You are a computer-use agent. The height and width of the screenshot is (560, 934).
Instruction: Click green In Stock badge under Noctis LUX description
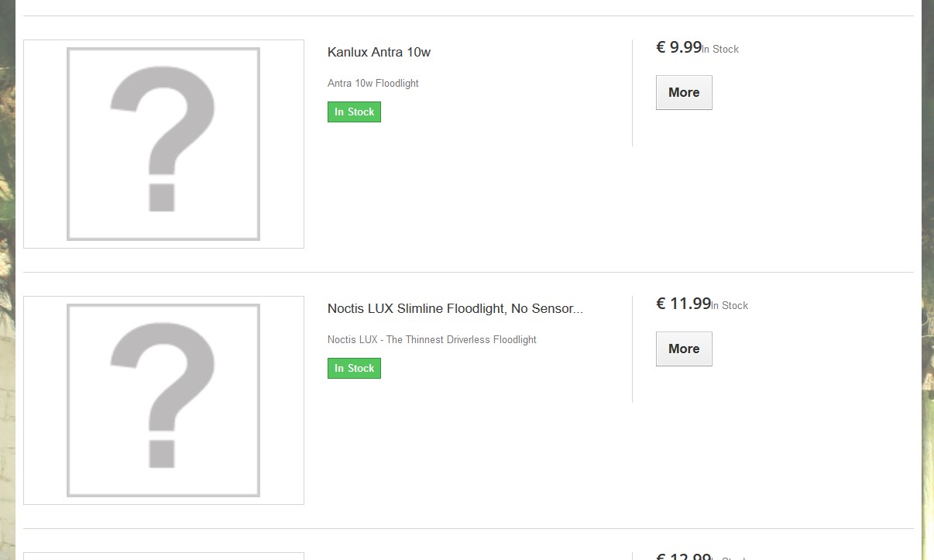pos(354,368)
